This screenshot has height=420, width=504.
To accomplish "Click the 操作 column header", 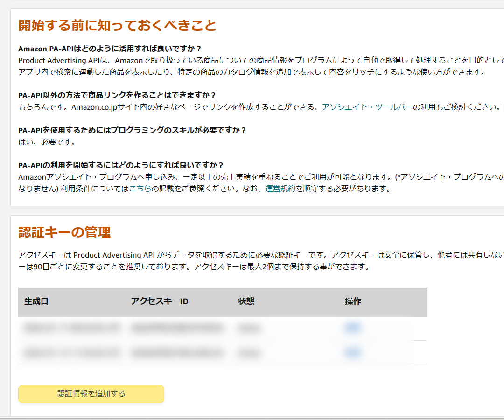I will [x=352, y=301].
